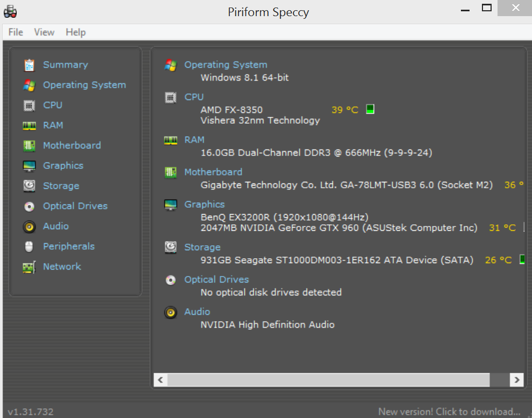Click the Audio speaker icon in summary panel
Viewport: 532px width, 418px height.
pyautogui.click(x=171, y=312)
